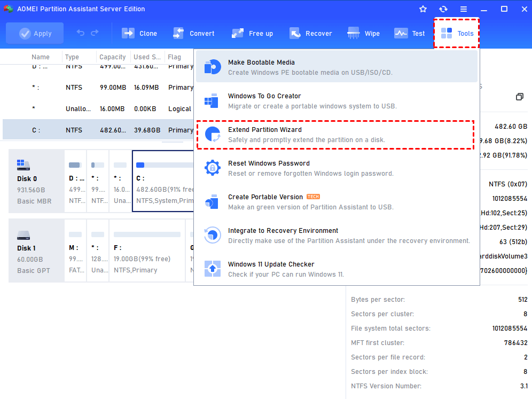Select the M: FAT partition block on Disk 1
The width and height of the screenshot is (532, 399).
click(x=75, y=251)
